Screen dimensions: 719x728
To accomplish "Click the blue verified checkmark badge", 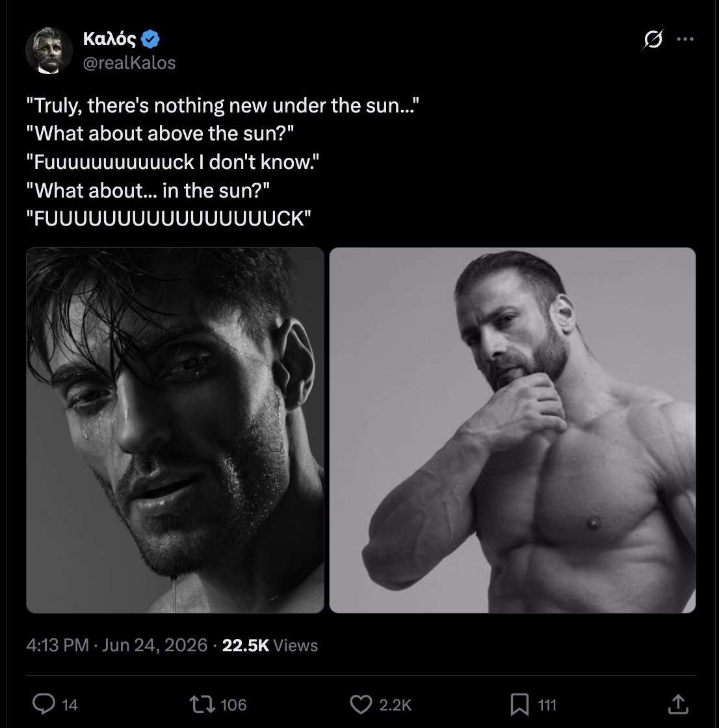I will pos(150,39).
